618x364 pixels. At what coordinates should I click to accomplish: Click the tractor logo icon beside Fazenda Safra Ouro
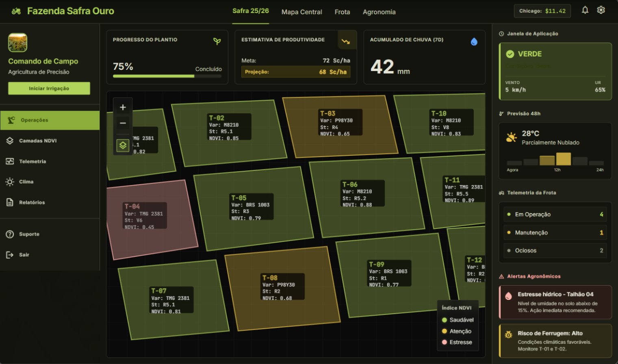(16, 11)
